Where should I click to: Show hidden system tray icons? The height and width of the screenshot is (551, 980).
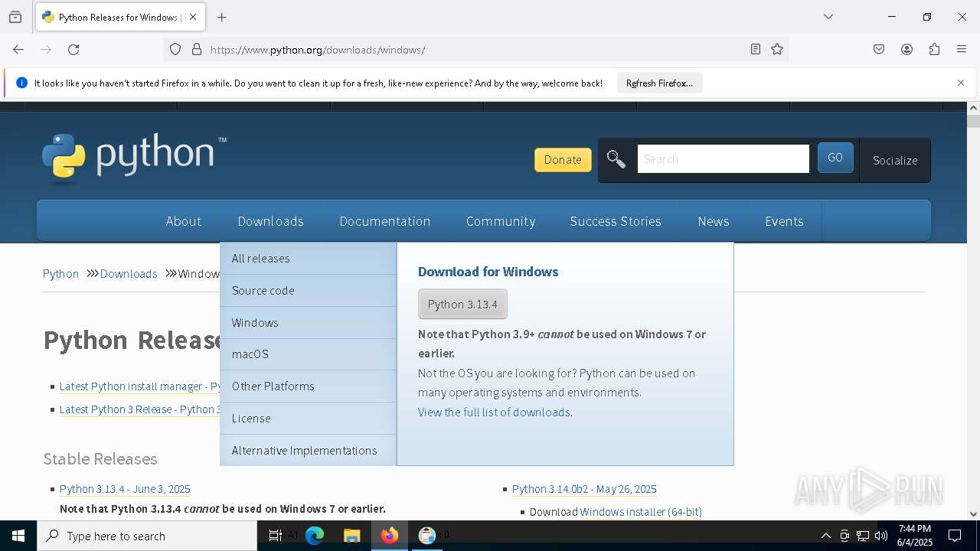(x=825, y=536)
